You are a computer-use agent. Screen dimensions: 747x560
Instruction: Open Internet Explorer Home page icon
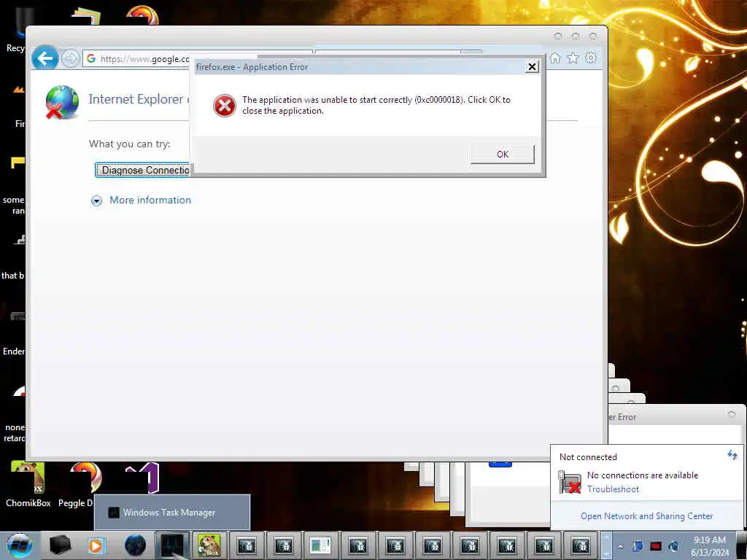coord(555,58)
